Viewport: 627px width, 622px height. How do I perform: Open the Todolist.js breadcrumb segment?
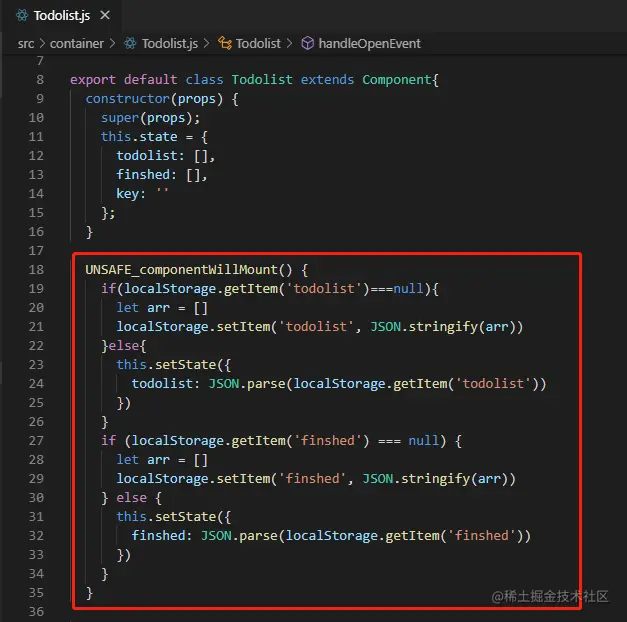[170, 43]
